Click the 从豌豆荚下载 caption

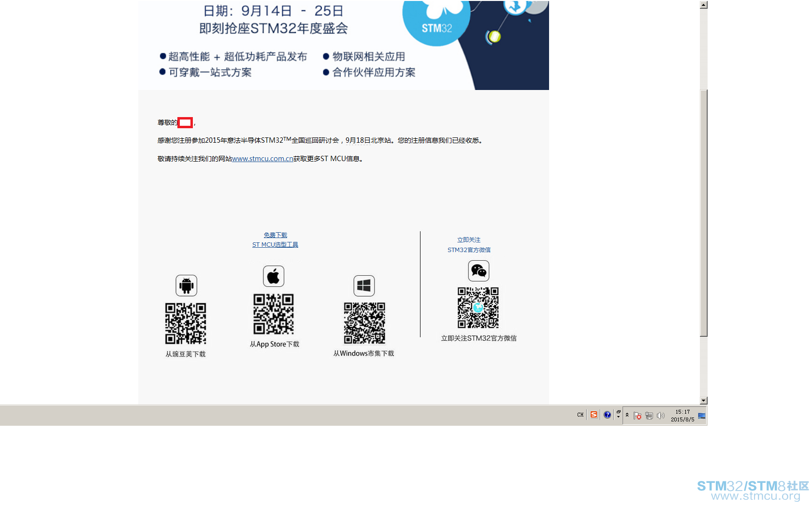click(x=186, y=354)
